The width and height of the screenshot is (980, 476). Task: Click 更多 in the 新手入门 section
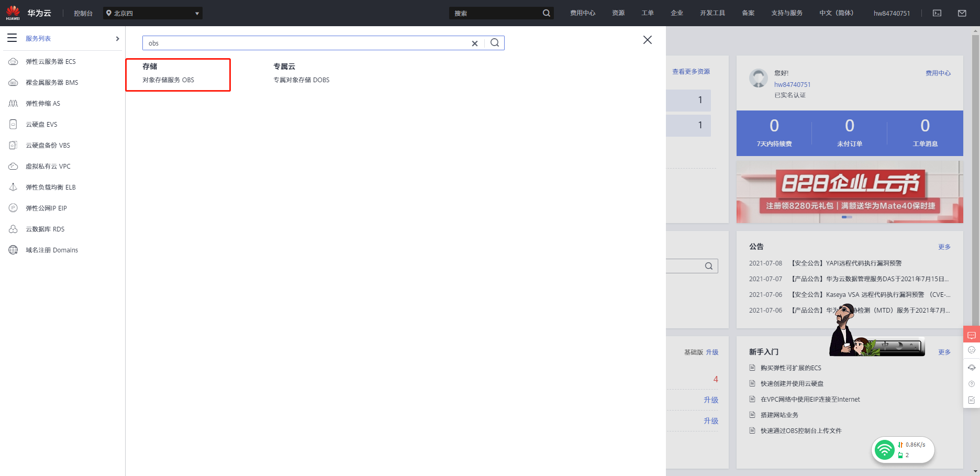(944, 352)
